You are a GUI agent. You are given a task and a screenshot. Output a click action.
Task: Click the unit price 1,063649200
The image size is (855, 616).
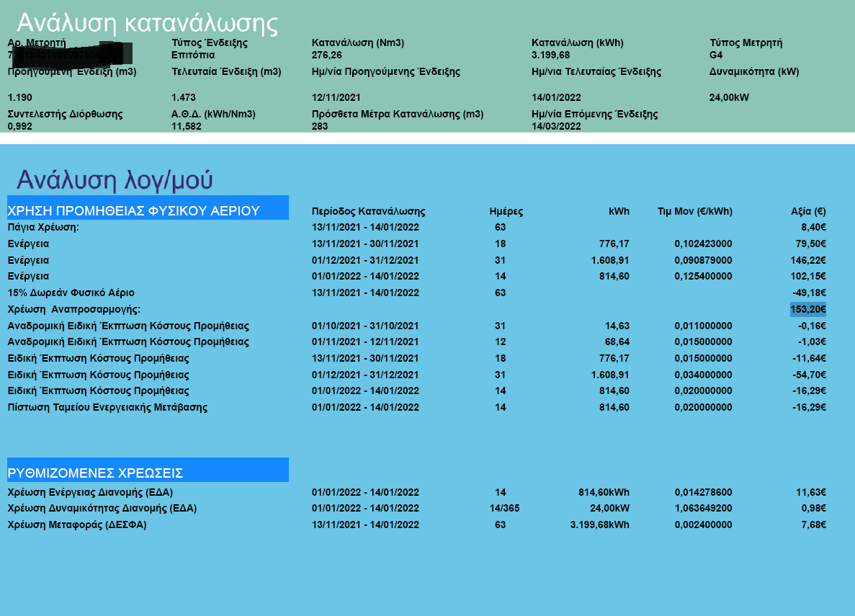(x=704, y=508)
